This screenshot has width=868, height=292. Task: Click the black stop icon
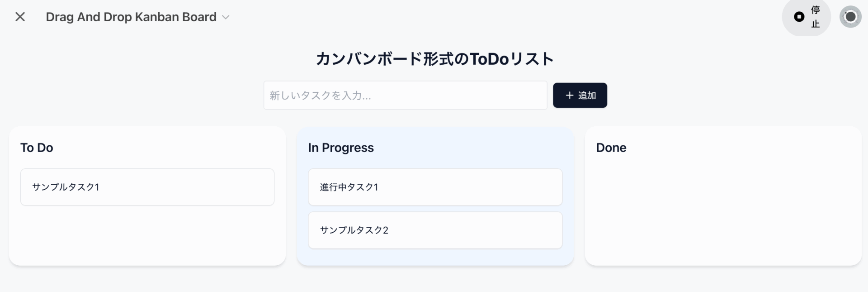click(799, 17)
